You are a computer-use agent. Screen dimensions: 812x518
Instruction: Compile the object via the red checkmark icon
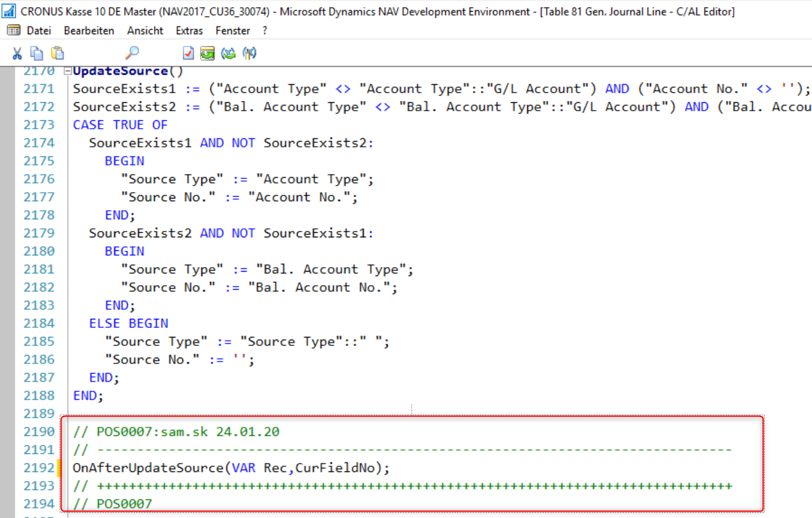(x=188, y=53)
